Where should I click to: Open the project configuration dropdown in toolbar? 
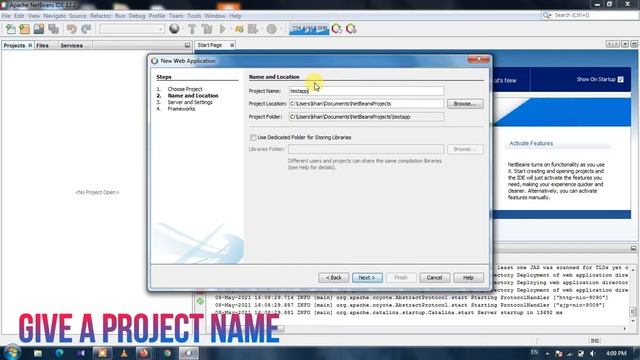pos(132,29)
